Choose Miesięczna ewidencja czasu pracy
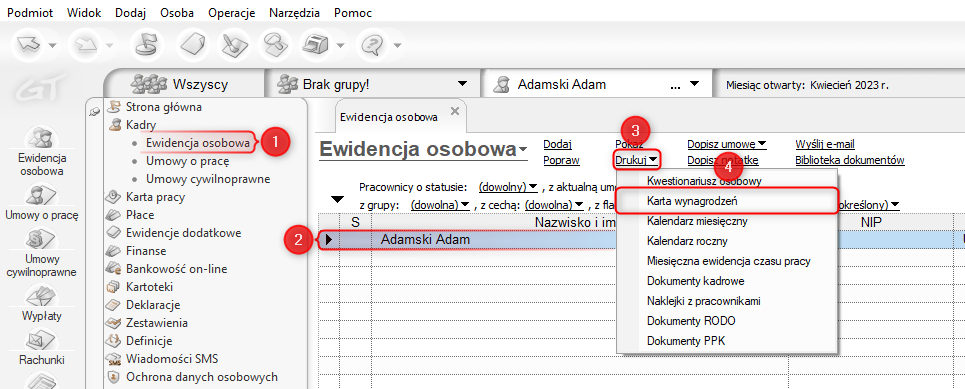This screenshot has width=965, height=389. [x=727, y=261]
